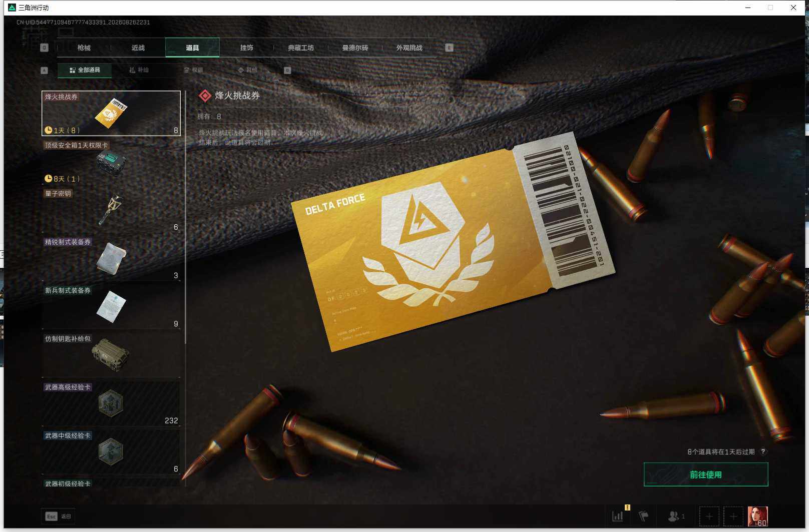This screenshot has width=809, height=532.
Task: Switch to the 曼德尔砖 tab
Action: pyautogui.click(x=355, y=48)
